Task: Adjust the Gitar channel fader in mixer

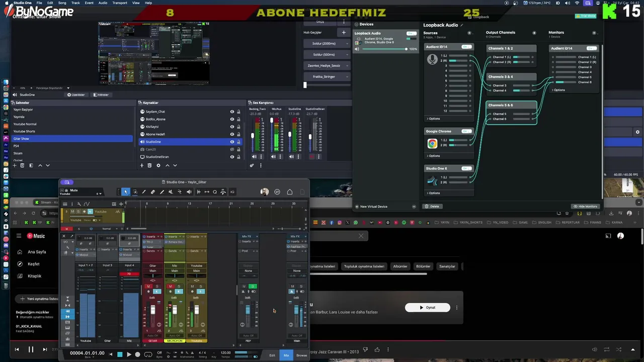Action: point(153,310)
